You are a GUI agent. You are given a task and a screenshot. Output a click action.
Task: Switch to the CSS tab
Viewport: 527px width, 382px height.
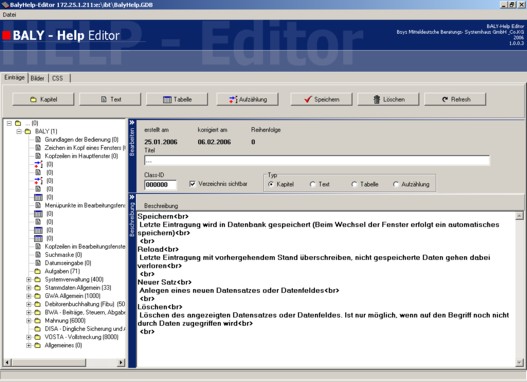coord(58,78)
